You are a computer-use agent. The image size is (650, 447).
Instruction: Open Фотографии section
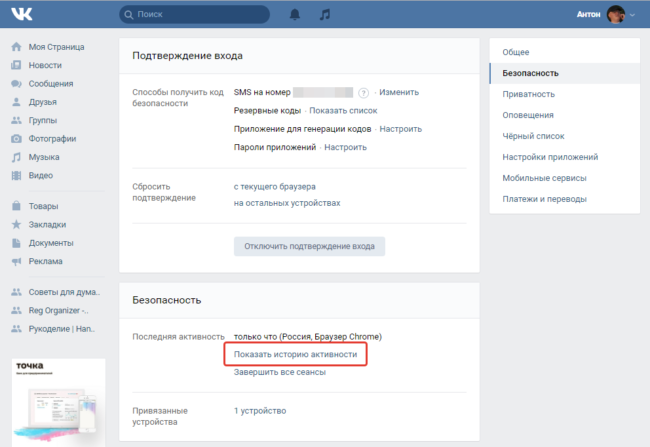coord(52,138)
